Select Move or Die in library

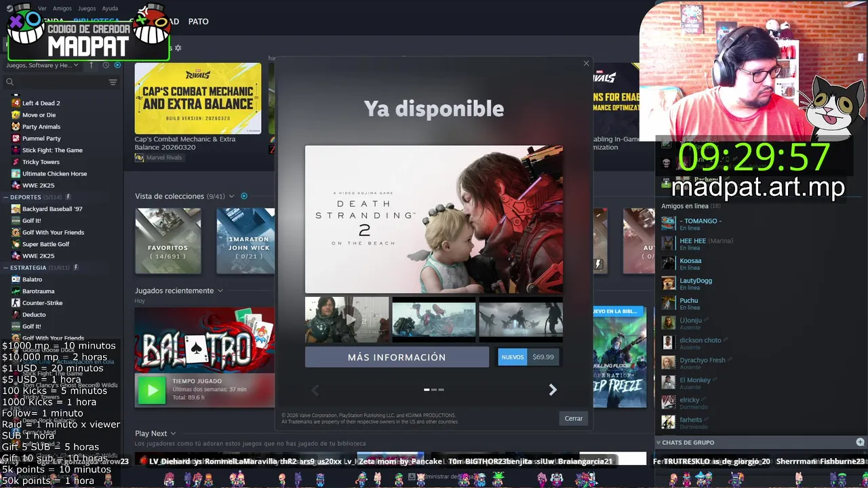click(39, 115)
